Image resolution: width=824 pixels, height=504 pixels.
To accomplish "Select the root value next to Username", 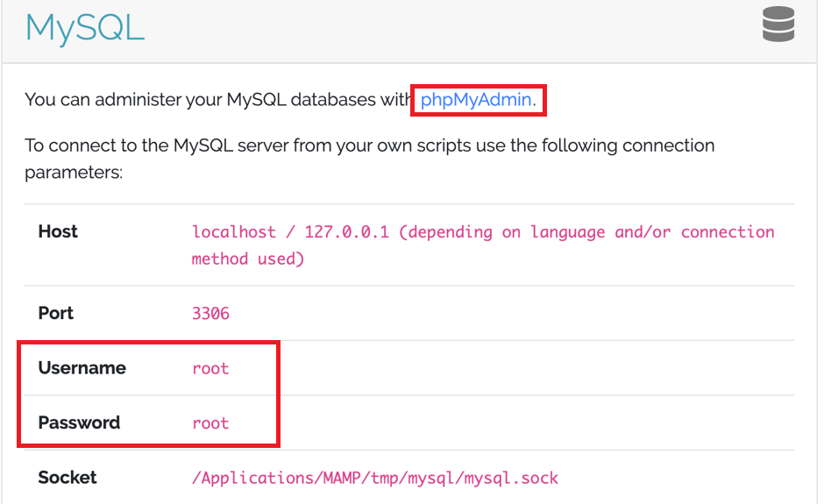I will point(210,368).
